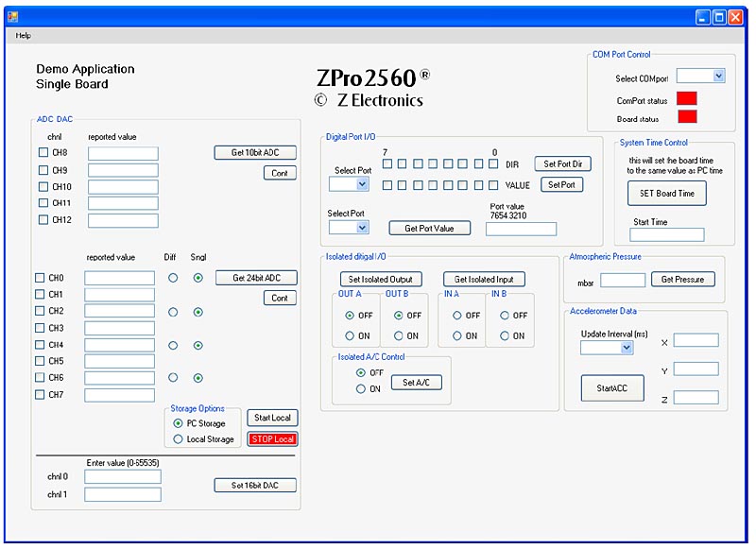Screen dimensions: 756x549
Task: Tick the CH9 channel checkbox
Action: point(43,170)
